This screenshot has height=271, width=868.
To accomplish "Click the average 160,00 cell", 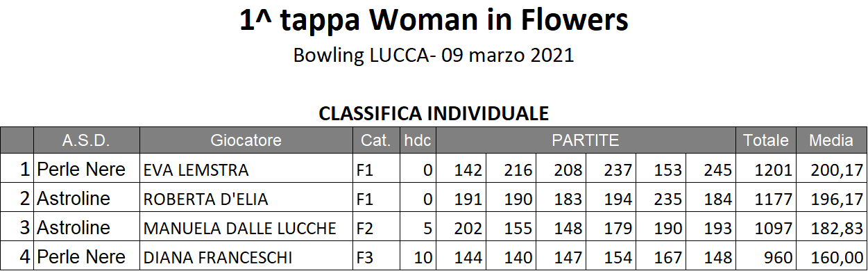I will point(831,257).
